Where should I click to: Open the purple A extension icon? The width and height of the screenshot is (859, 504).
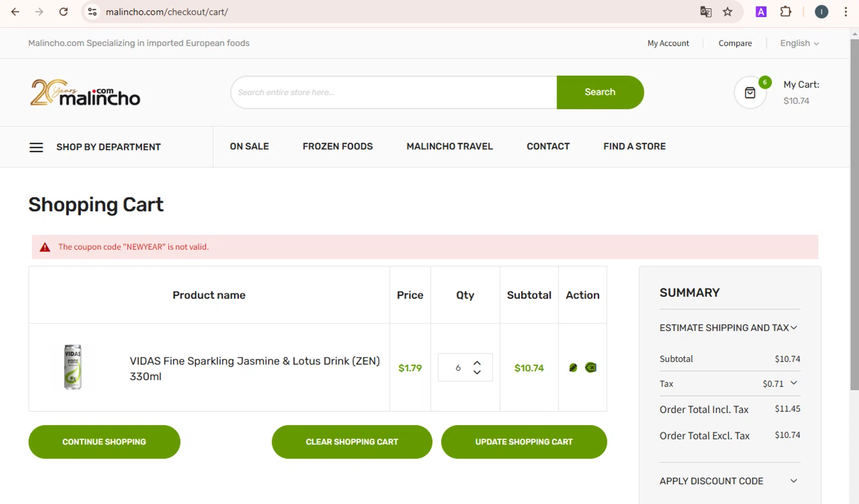[x=761, y=11]
